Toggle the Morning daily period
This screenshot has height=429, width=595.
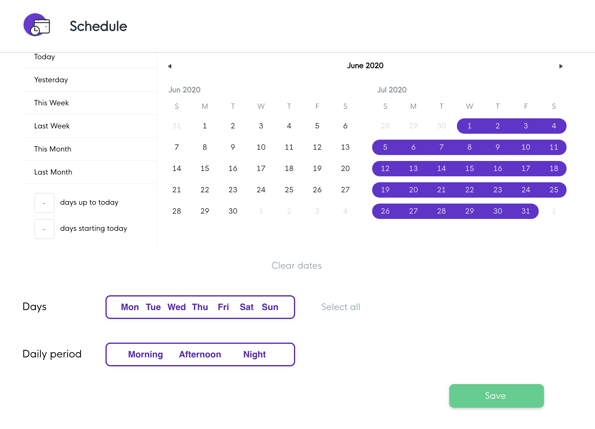[145, 354]
